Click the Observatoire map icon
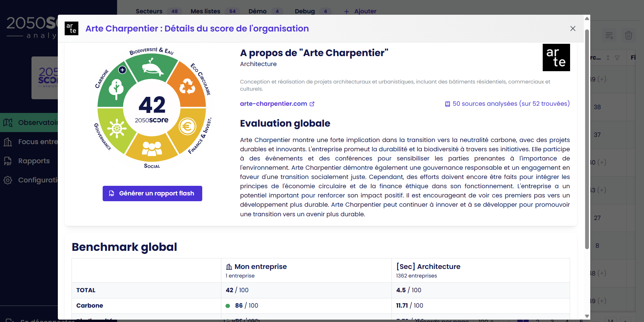Viewport: 644px width, 322px height. click(x=8, y=123)
